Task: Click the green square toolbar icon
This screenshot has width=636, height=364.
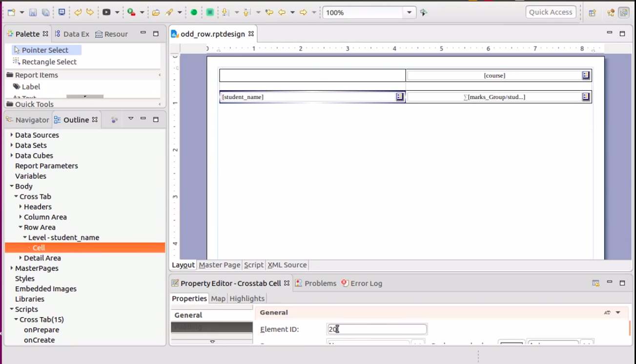Action: [210, 13]
